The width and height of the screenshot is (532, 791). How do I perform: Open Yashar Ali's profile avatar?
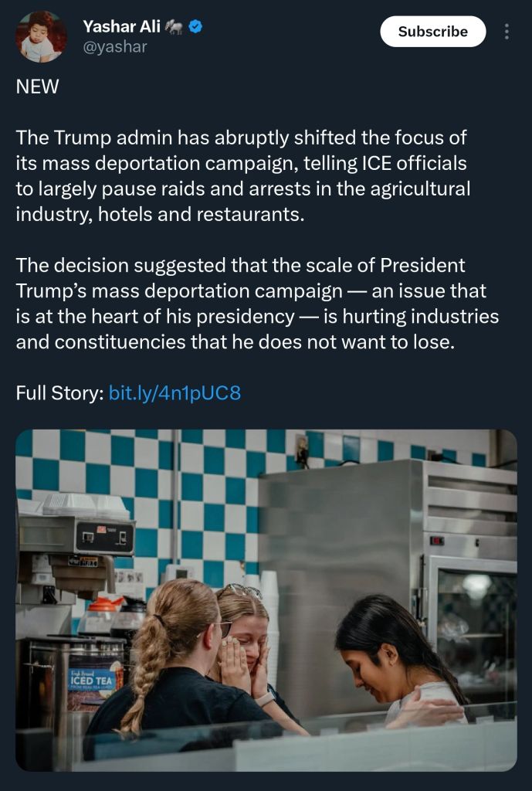(40, 37)
